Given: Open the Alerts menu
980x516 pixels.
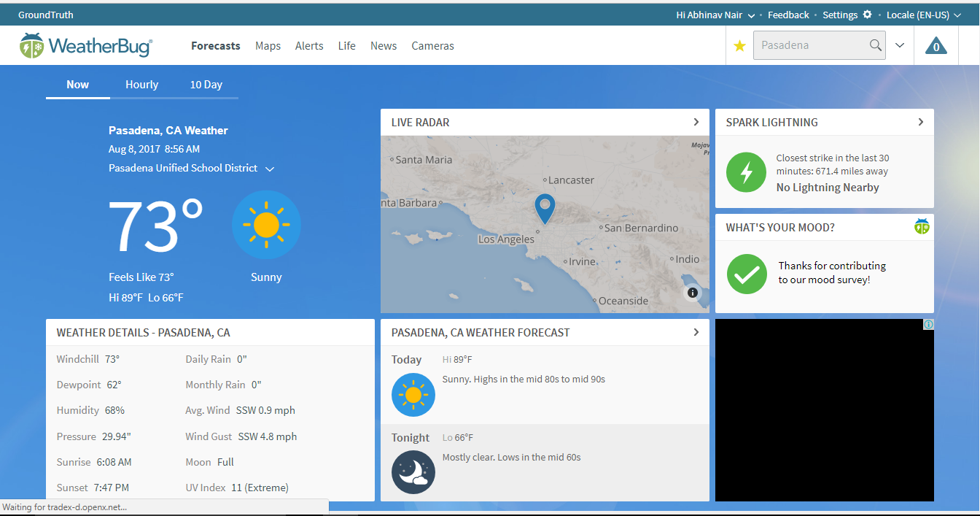Looking at the screenshot, I should click(309, 46).
